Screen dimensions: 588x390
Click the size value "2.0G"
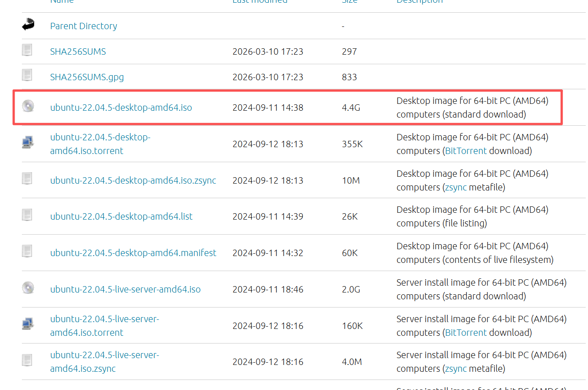[351, 289]
